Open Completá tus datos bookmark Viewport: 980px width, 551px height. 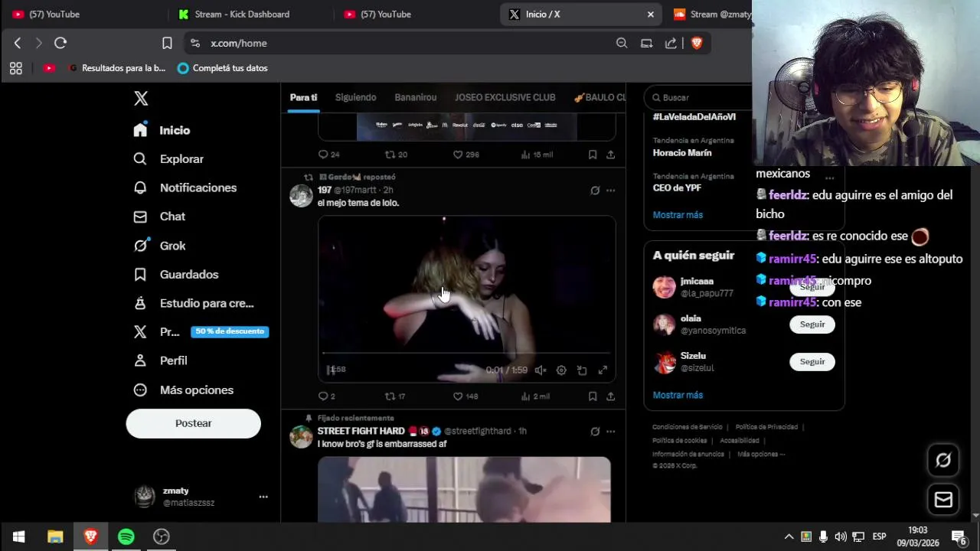click(222, 68)
